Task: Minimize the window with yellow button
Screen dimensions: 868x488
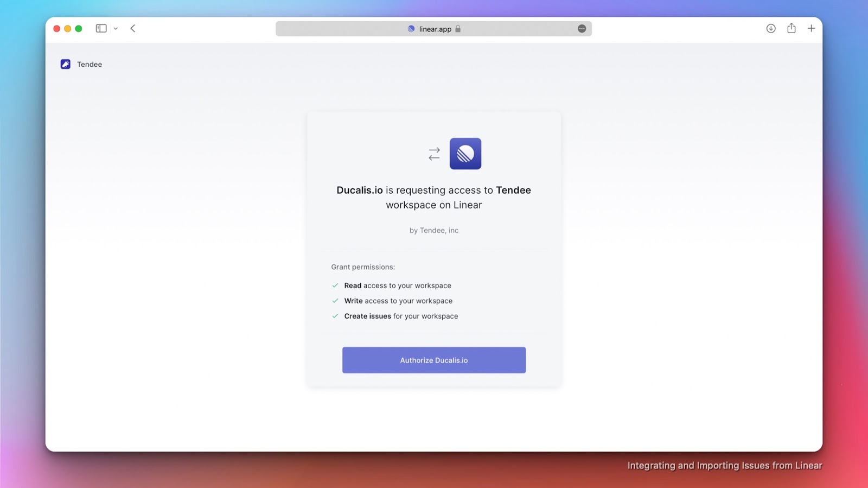Action: (67, 29)
